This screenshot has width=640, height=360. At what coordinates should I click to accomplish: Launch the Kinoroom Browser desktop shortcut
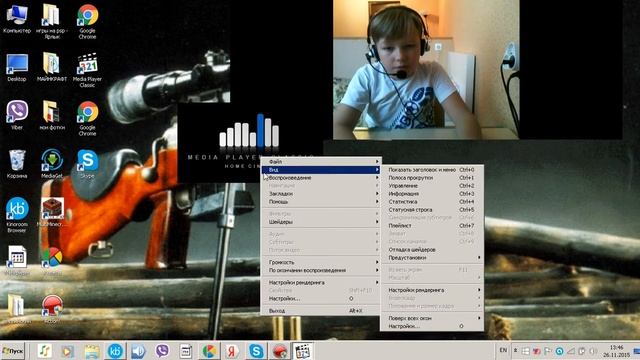point(17,215)
